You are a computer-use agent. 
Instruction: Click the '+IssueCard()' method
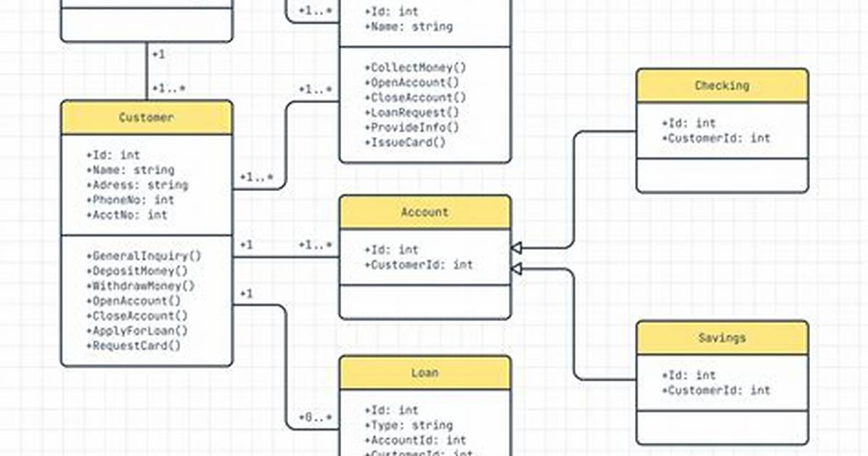pos(405,142)
